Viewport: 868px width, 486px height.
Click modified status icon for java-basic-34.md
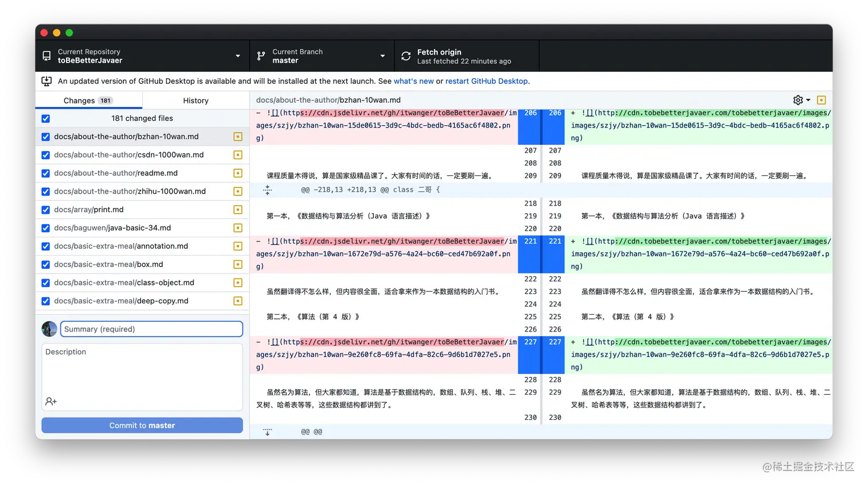238,228
